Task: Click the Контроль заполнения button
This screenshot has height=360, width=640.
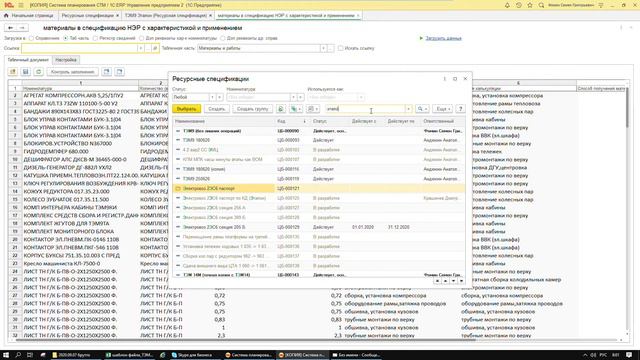Action: (72, 72)
